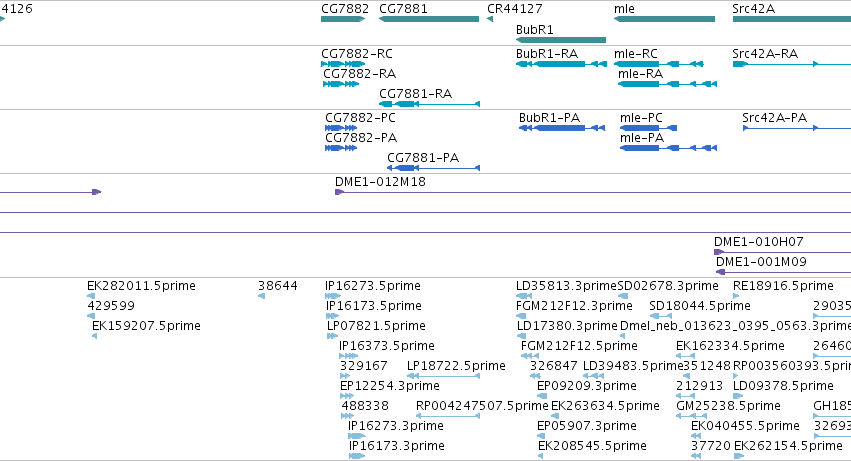Click the Src42A-PA CDS feature

797,128
